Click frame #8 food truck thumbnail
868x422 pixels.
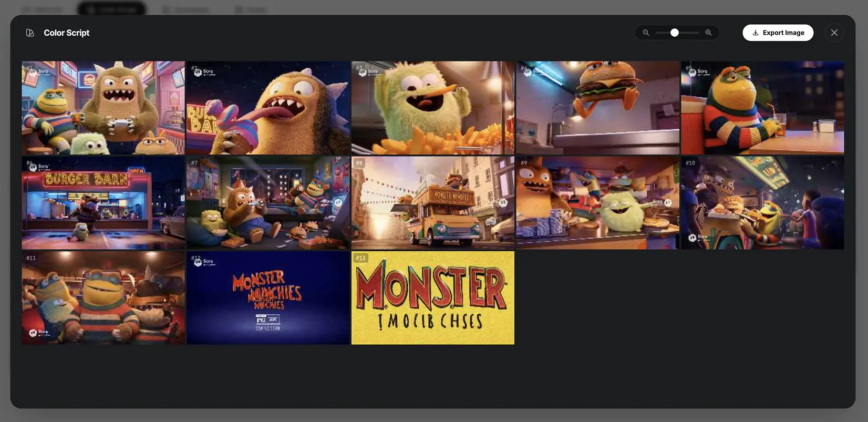click(x=432, y=203)
